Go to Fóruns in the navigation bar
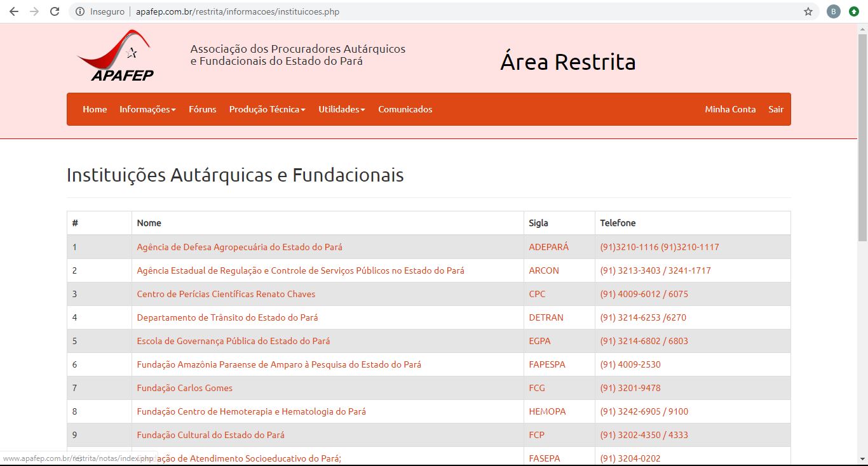The width and height of the screenshot is (868, 466). (x=203, y=109)
